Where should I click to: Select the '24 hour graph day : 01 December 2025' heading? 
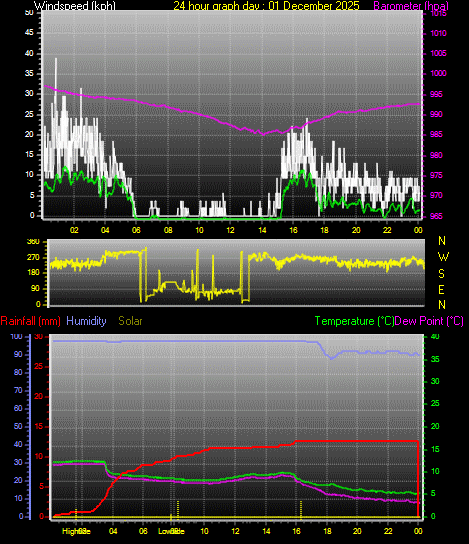pyautogui.click(x=266, y=6)
